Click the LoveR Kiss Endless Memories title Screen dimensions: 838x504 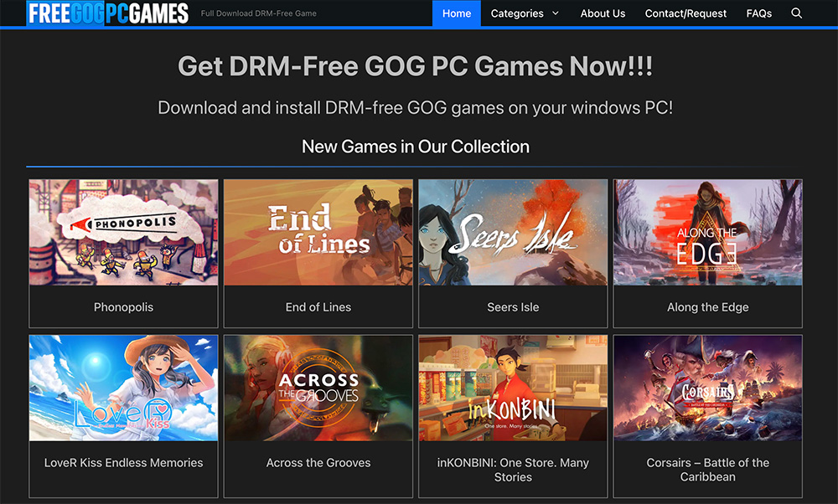click(x=123, y=463)
